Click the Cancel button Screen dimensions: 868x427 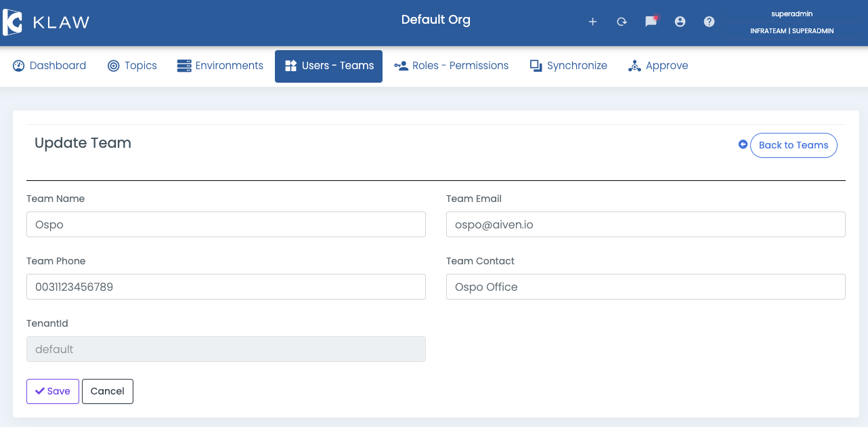[108, 391]
